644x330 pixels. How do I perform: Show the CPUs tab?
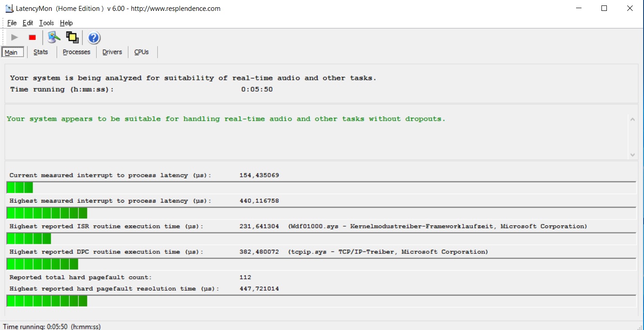(141, 52)
